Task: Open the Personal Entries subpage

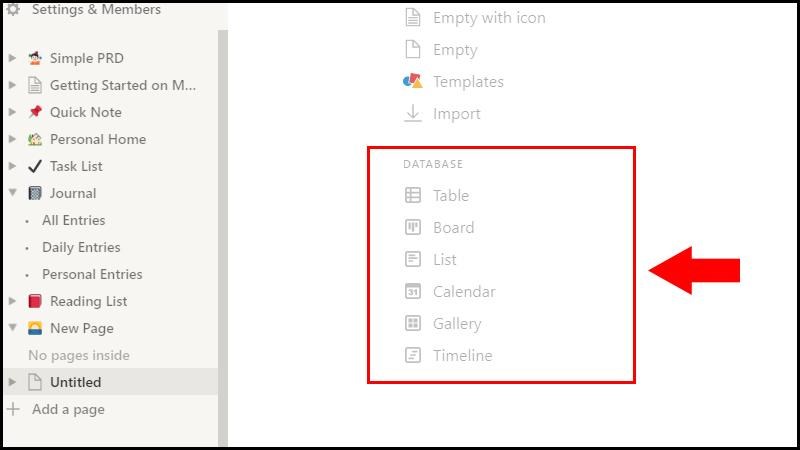Action: (x=92, y=274)
